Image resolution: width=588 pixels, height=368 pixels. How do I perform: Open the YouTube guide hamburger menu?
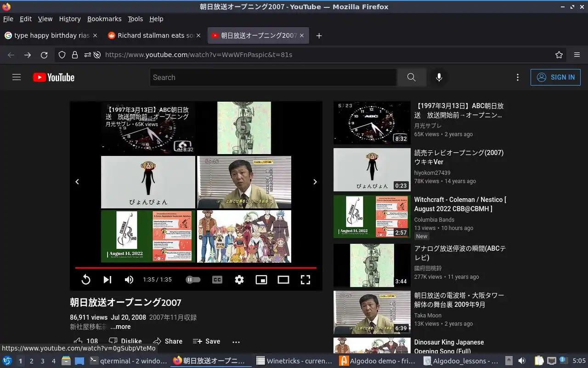(17, 77)
